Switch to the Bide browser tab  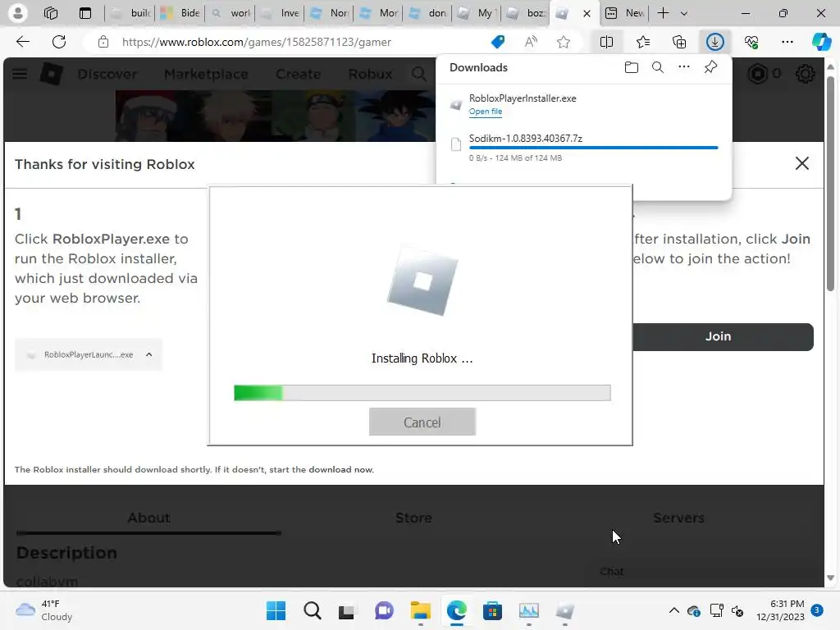(180, 13)
